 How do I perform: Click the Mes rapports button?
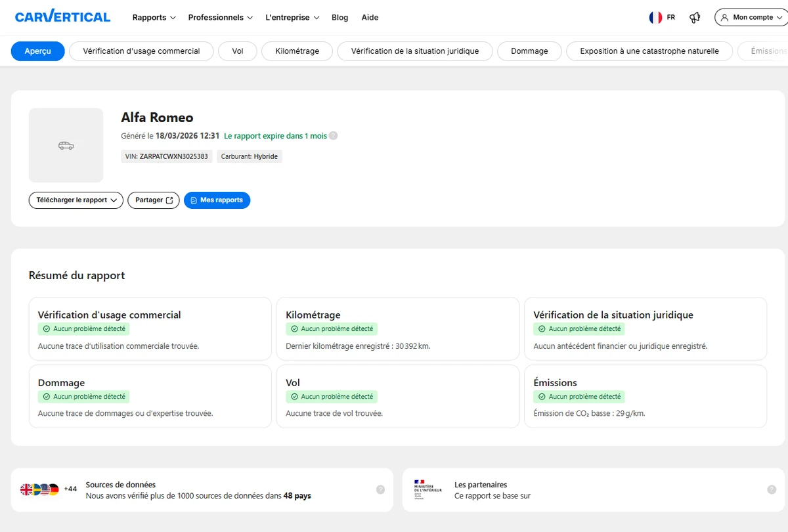[217, 200]
